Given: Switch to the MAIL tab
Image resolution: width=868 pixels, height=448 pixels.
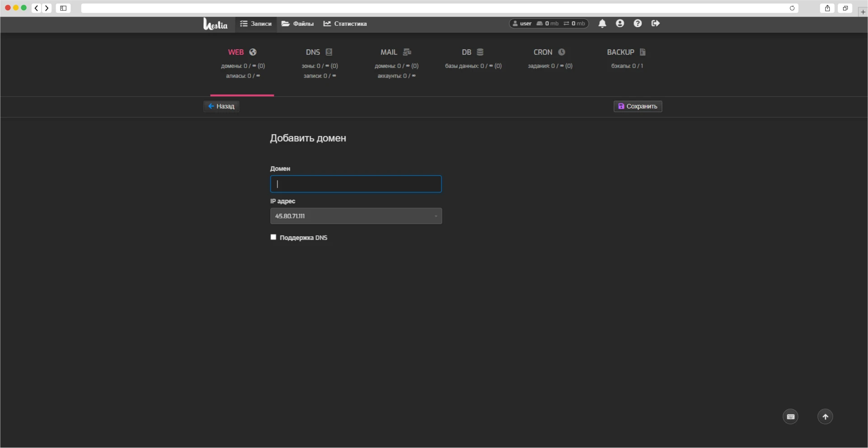Looking at the screenshot, I should point(396,52).
